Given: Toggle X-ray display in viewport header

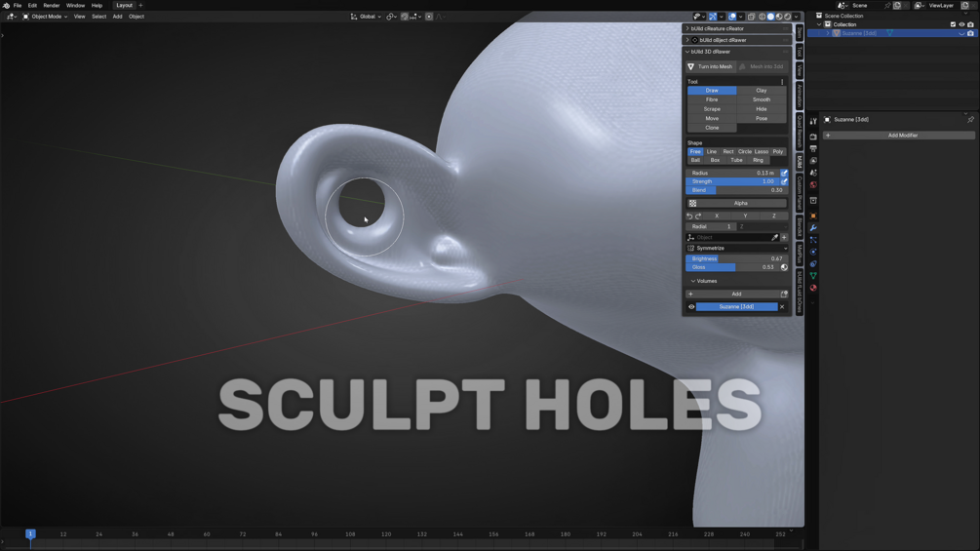Looking at the screenshot, I should tap(751, 17).
